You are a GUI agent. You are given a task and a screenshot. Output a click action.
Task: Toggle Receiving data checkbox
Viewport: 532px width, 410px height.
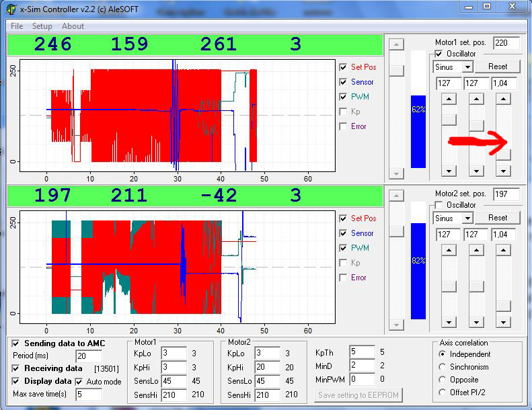[x=15, y=368]
